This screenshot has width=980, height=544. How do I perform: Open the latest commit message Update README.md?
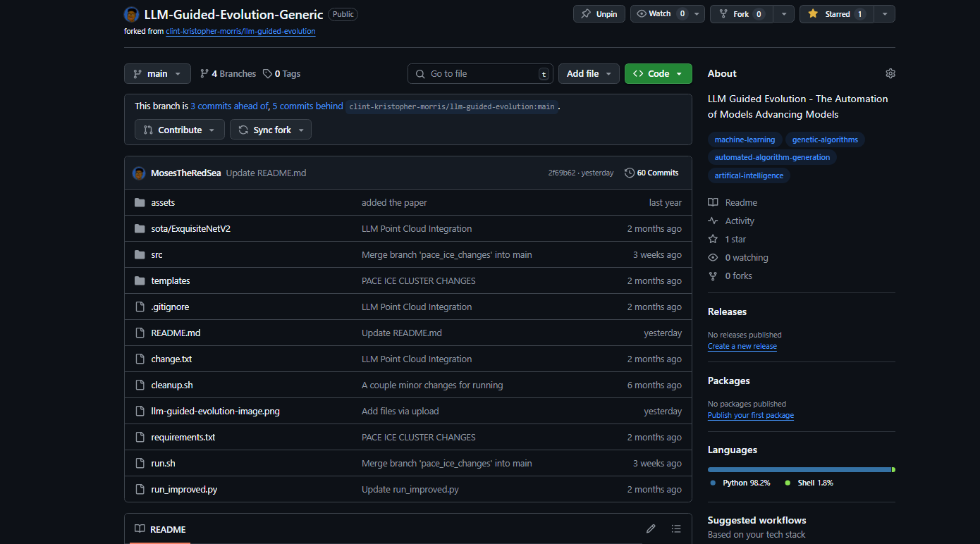click(x=266, y=173)
